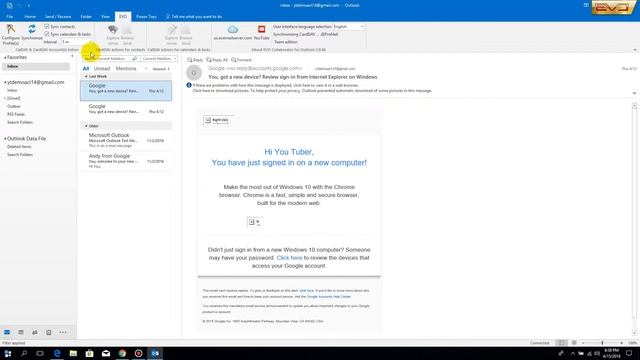
Task: Open Configure Profile(s) in the EVO ribbon
Action: 11,34
